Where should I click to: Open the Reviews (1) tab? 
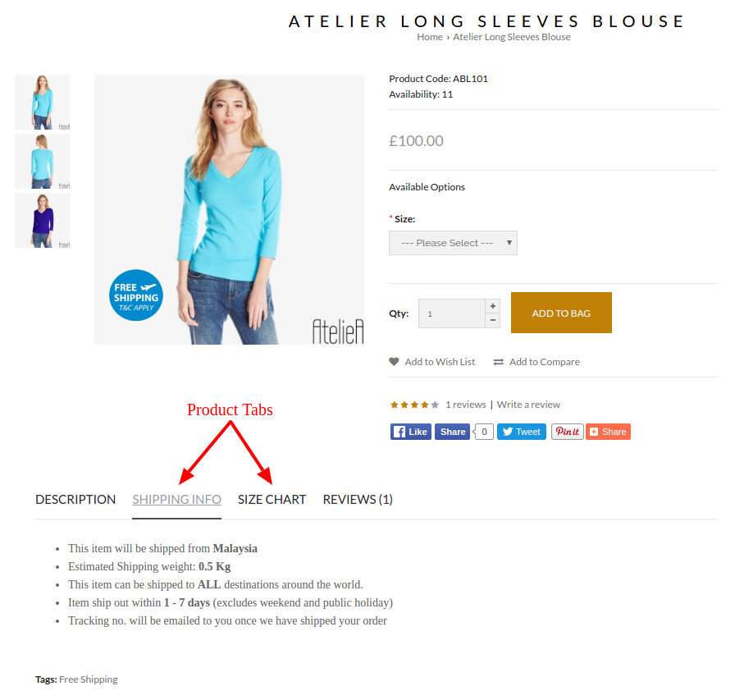point(358,500)
